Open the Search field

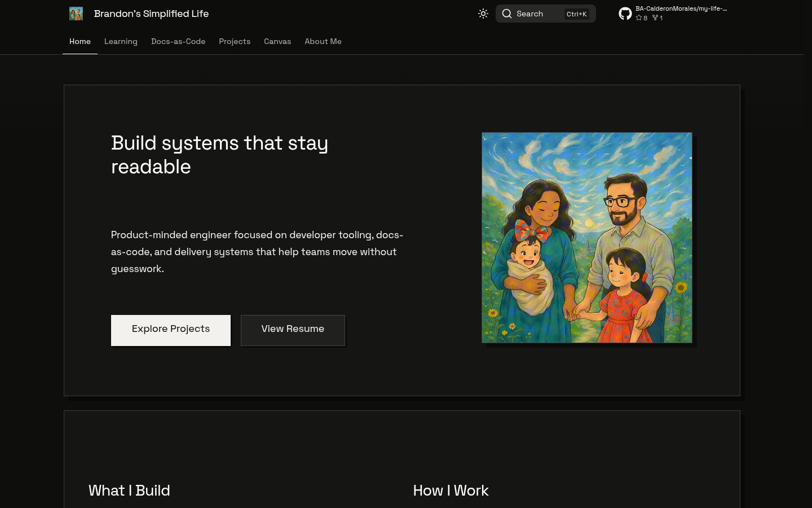(x=545, y=14)
